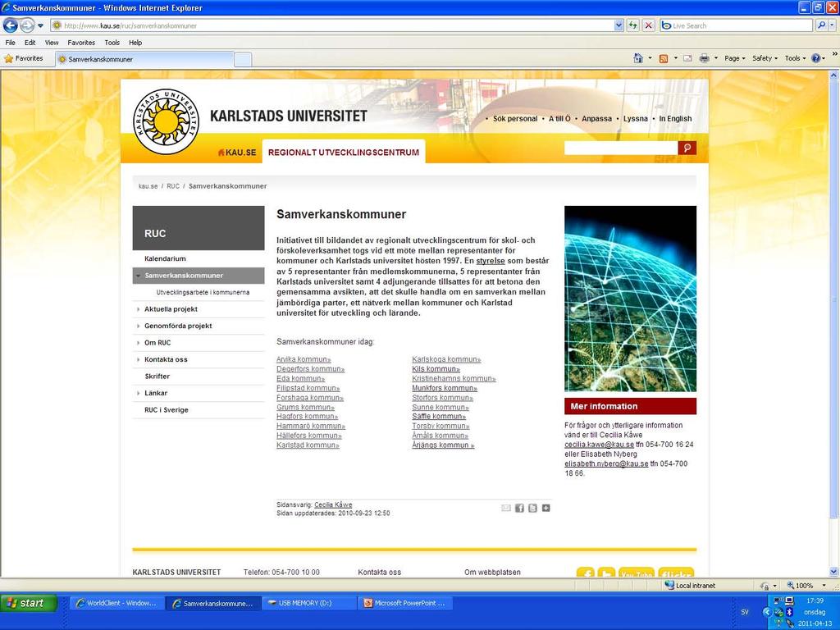Click the browser Forward arrow button
840x630 pixels.
click(27, 25)
